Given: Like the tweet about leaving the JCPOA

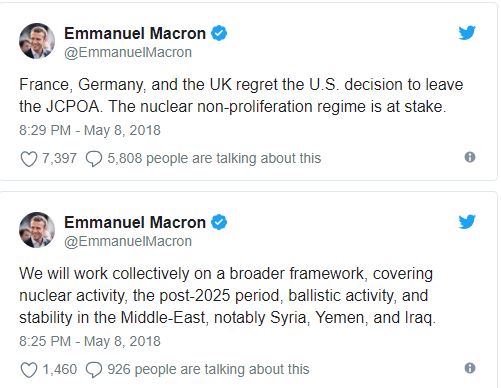Looking at the screenshot, I should tap(29, 159).
